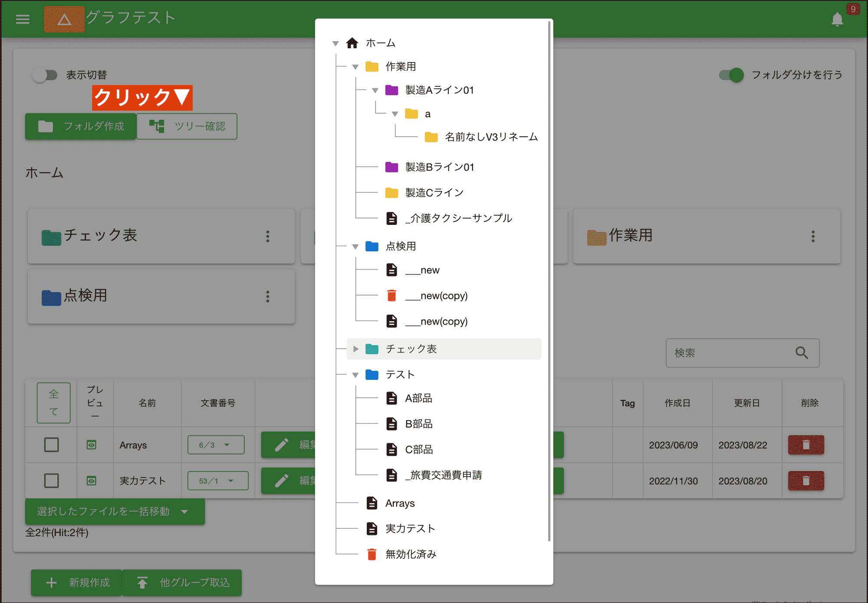Click the フォルダ作成 button
This screenshot has width=868, height=603.
click(80, 126)
